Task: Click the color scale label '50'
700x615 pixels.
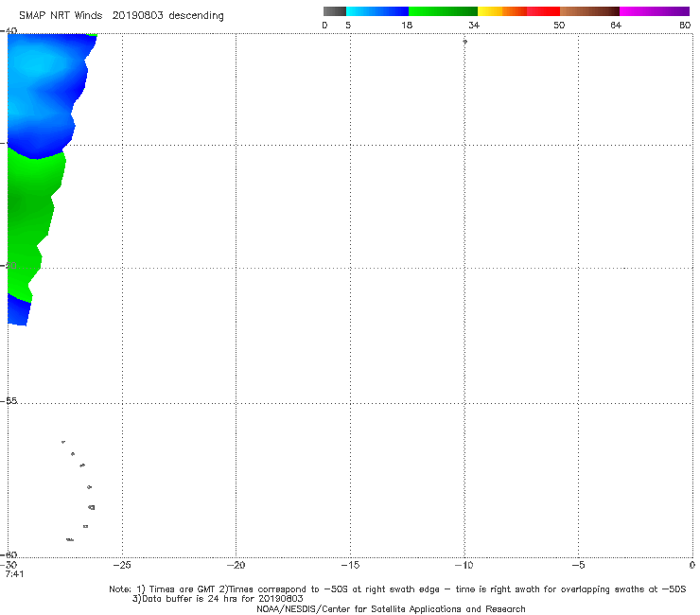Action: [x=559, y=25]
